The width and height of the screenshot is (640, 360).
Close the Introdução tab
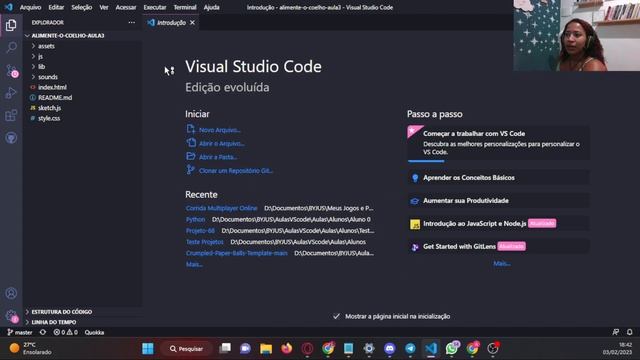pos(192,22)
